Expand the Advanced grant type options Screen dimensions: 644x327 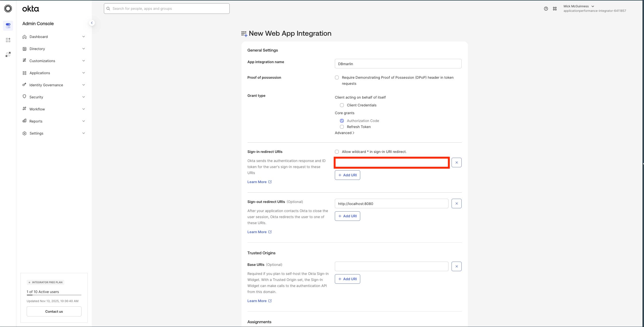pos(344,133)
